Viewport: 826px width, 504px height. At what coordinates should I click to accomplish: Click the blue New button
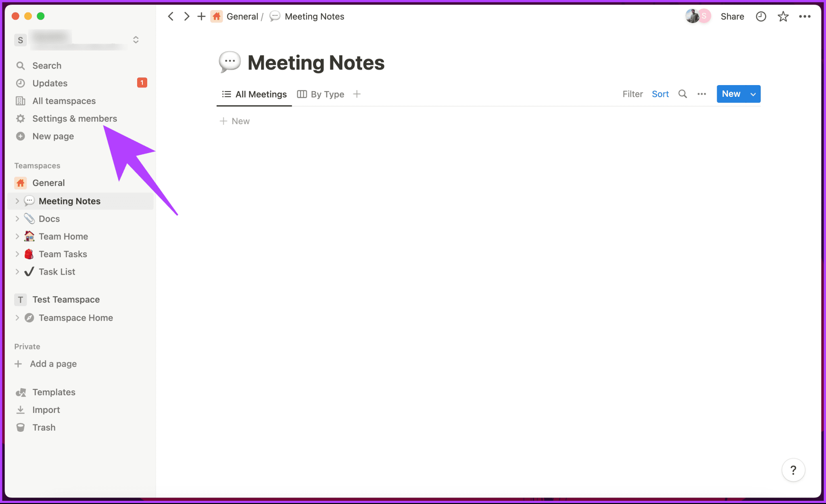(731, 94)
